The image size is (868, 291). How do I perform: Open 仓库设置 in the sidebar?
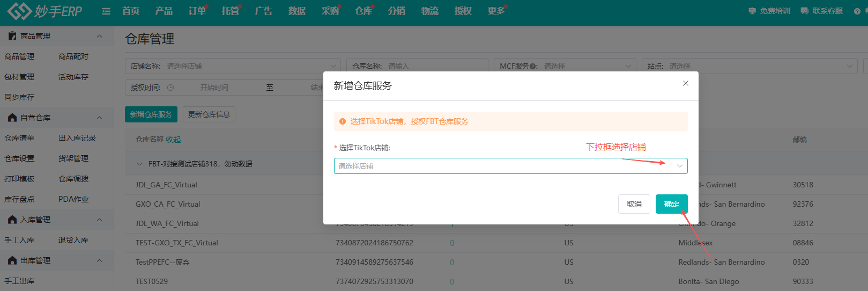click(x=19, y=158)
